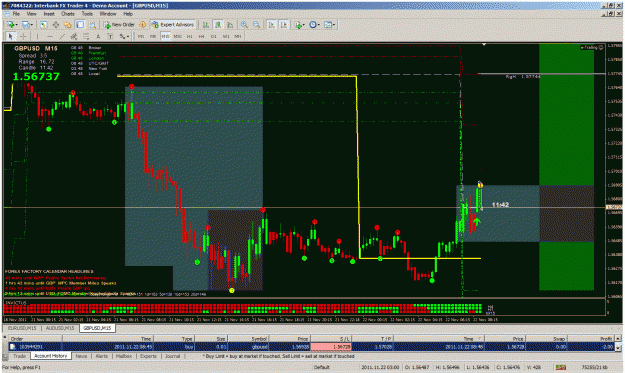Click the pink S/L cell 1.56729

[331, 347]
